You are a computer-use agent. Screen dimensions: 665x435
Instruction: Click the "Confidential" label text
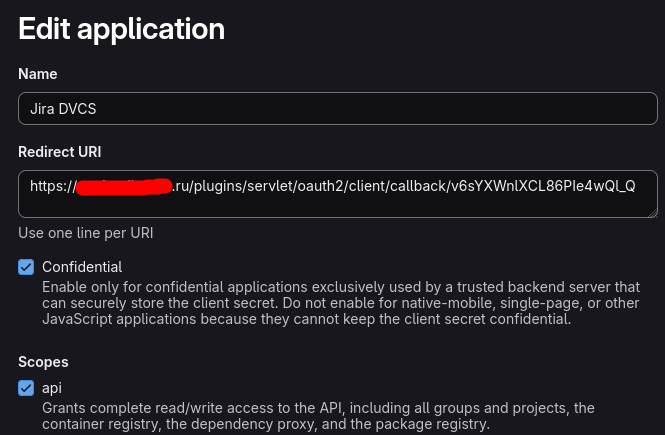coord(82,267)
